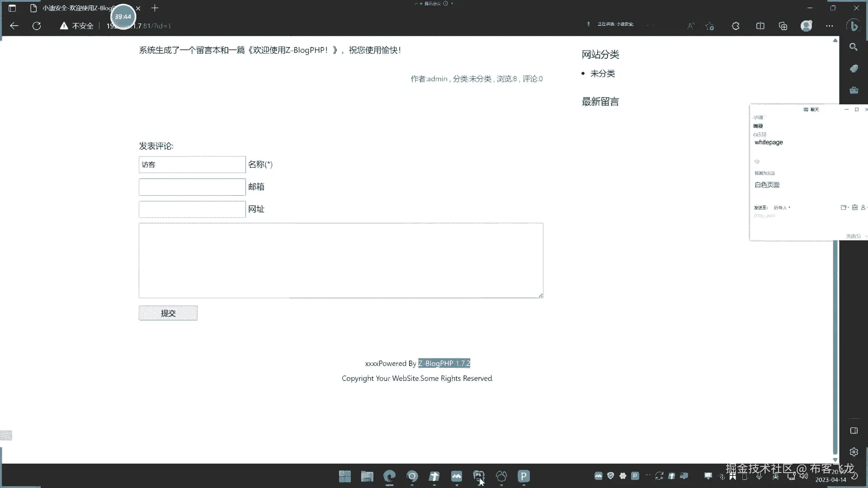Open the Collections icon in toolbar

point(783,26)
